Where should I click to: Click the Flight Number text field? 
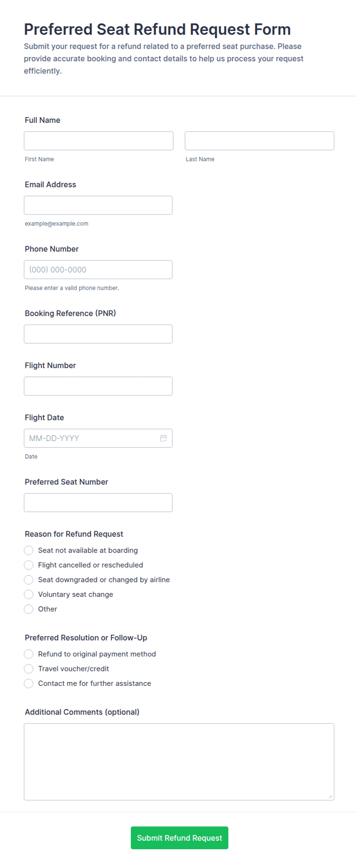point(98,386)
